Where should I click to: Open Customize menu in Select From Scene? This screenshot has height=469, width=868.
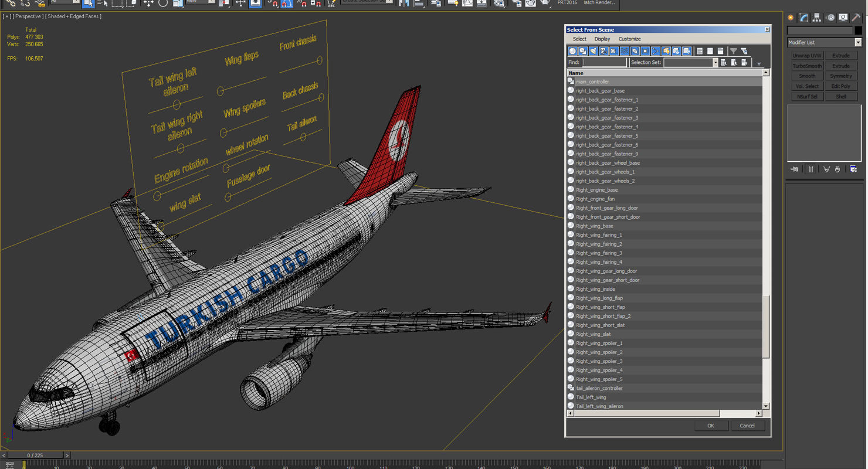click(629, 39)
